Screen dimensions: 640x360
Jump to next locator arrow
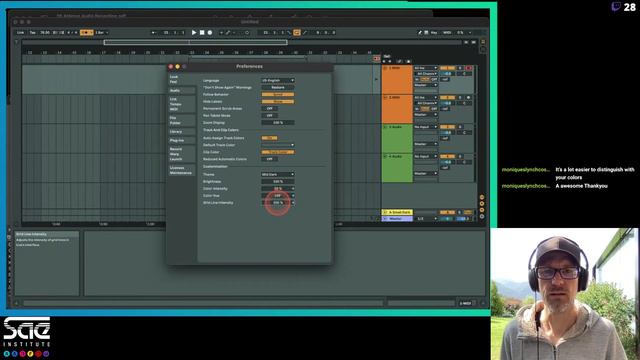pyautogui.click(x=390, y=62)
